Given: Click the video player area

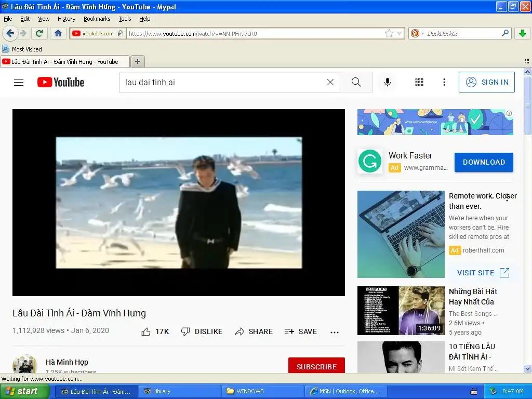Looking at the screenshot, I should [x=179, y=203].
